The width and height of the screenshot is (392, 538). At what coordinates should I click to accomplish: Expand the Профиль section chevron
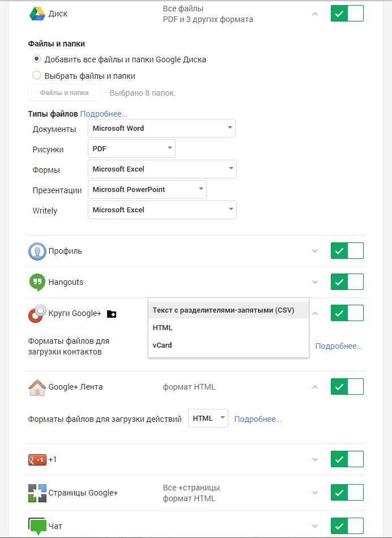[315, 251]
